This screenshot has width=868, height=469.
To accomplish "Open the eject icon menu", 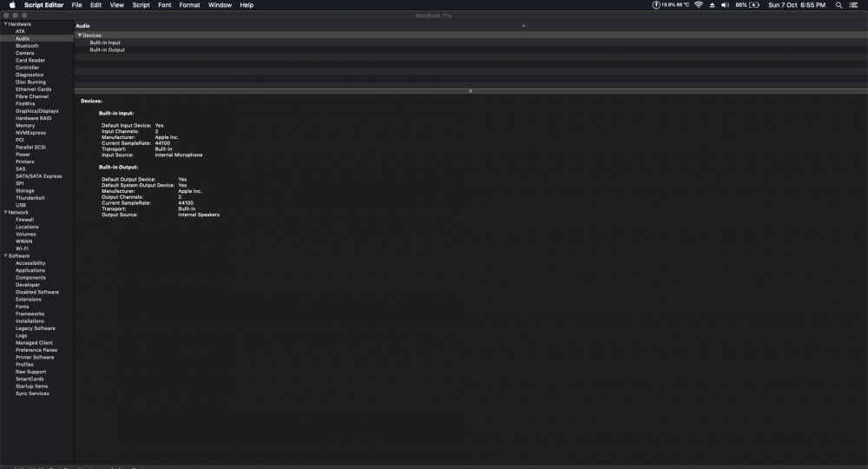I will pos(712,5).
